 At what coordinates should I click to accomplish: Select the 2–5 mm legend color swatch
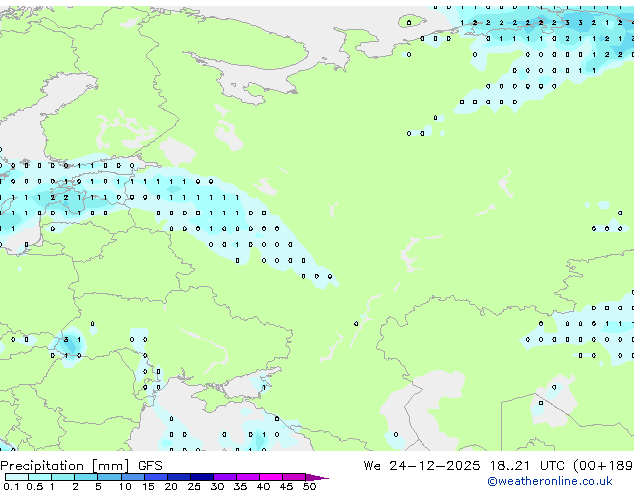click(86, 477)
